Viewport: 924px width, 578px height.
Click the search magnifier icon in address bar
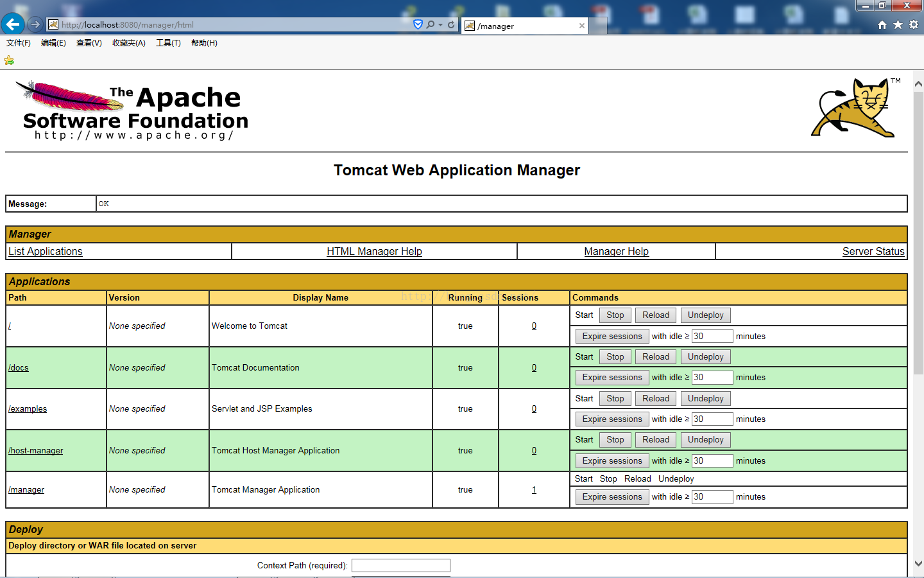tap(431, 24)
